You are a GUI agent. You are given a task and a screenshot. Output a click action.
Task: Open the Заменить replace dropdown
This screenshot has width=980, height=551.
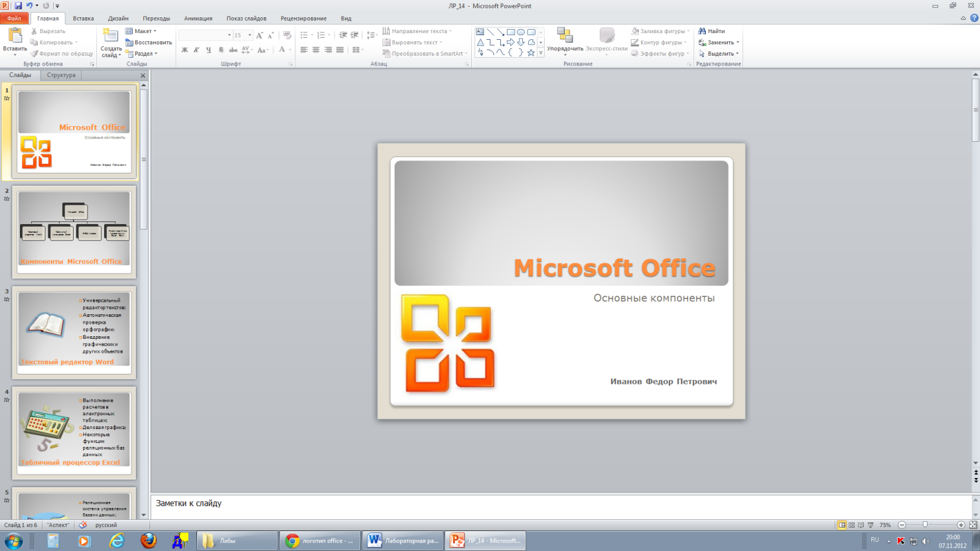pyautogui.click(x=719, y=42)
